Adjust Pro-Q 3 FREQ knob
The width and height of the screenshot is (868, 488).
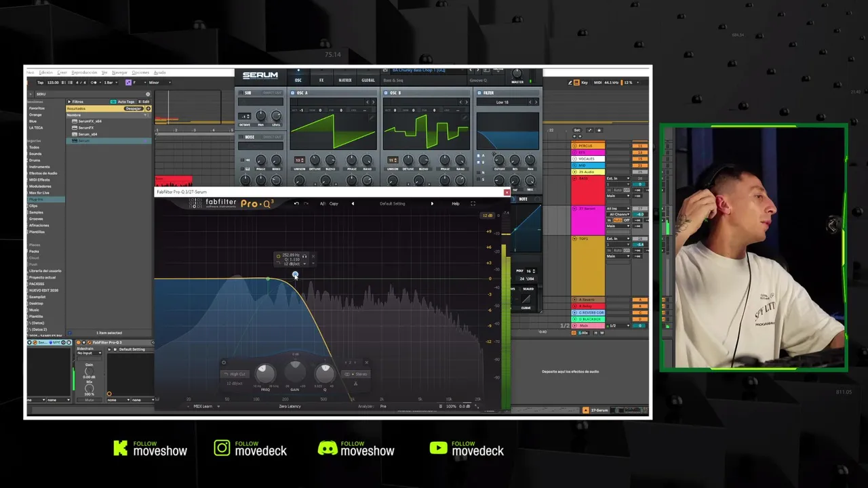point(265,373)
